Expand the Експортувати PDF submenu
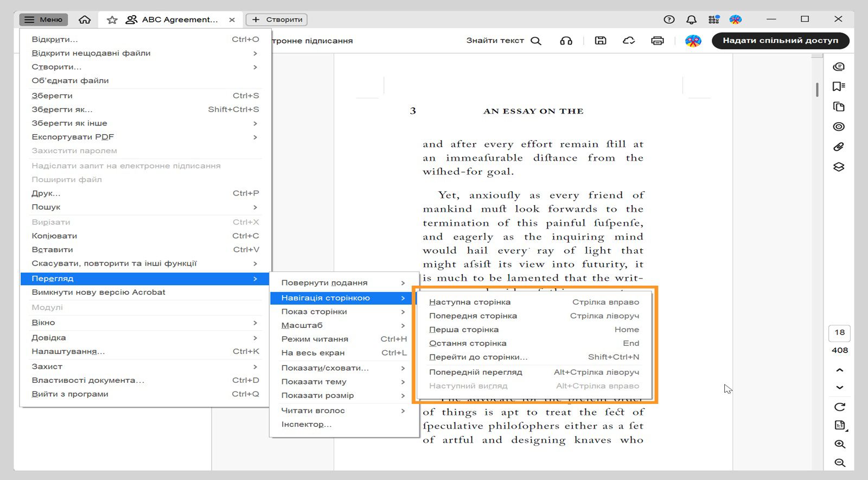868x480 pixels. (x=145, y=137)
